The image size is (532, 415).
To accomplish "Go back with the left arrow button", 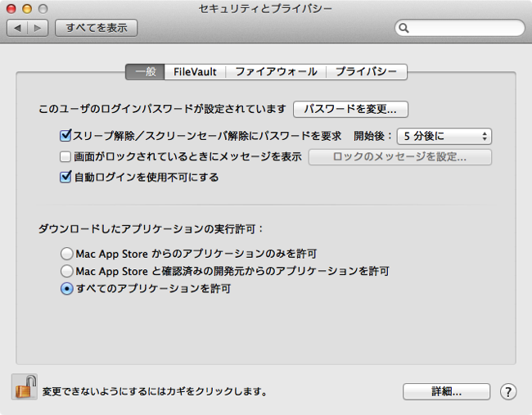I will coord(17,28).
